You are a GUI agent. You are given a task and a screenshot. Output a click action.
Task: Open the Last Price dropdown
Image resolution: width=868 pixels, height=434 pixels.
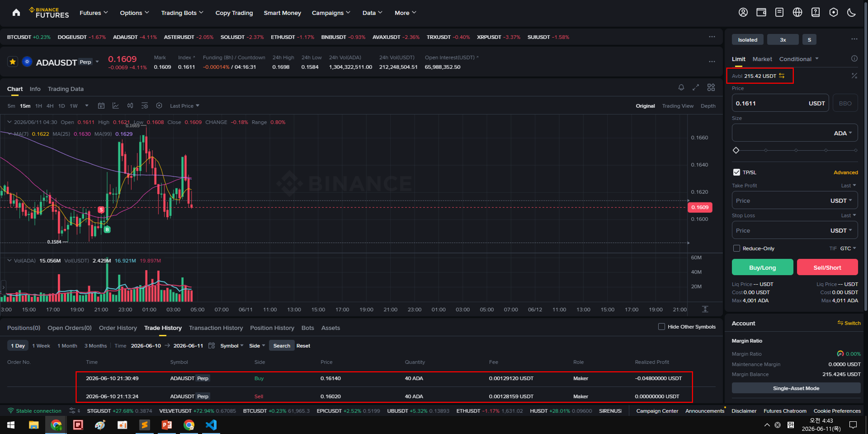coord(185,106)
